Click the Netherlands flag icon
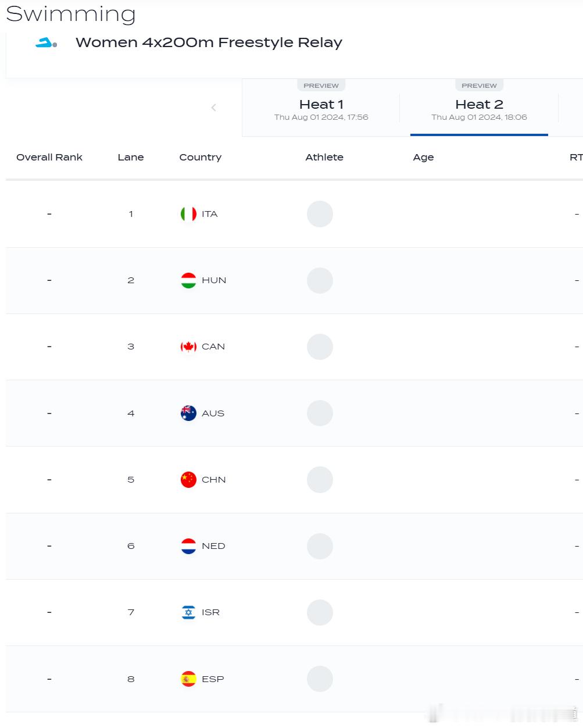 tap(188, 546)
